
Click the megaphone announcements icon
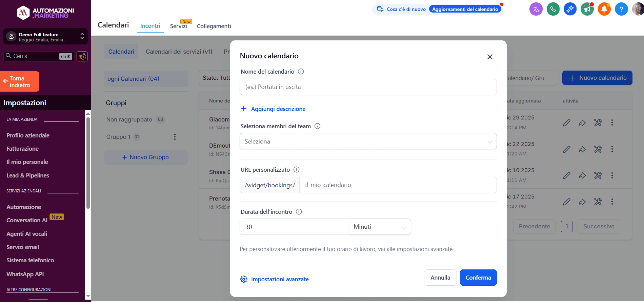[x=587, y=9]
